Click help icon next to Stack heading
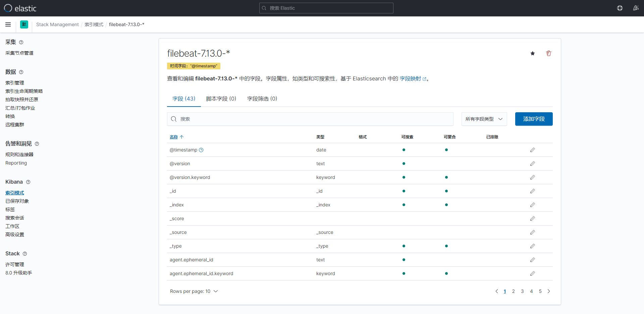 (x=25, y=254)
